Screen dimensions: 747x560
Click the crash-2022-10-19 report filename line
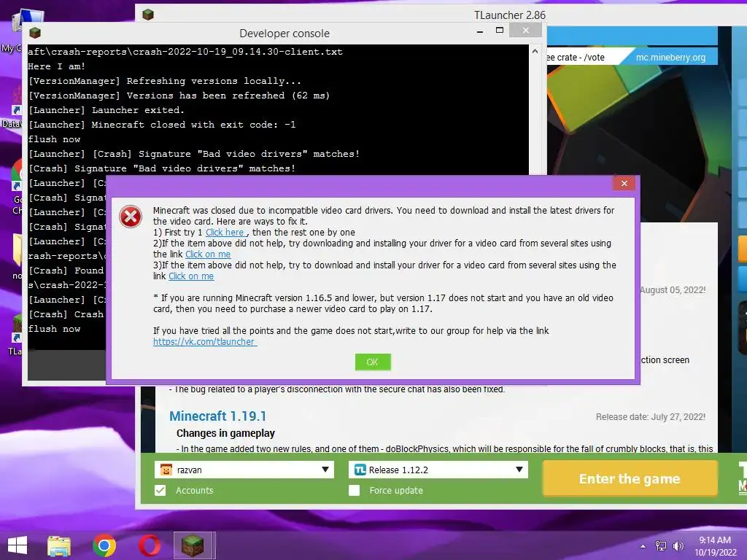[185, 52]
